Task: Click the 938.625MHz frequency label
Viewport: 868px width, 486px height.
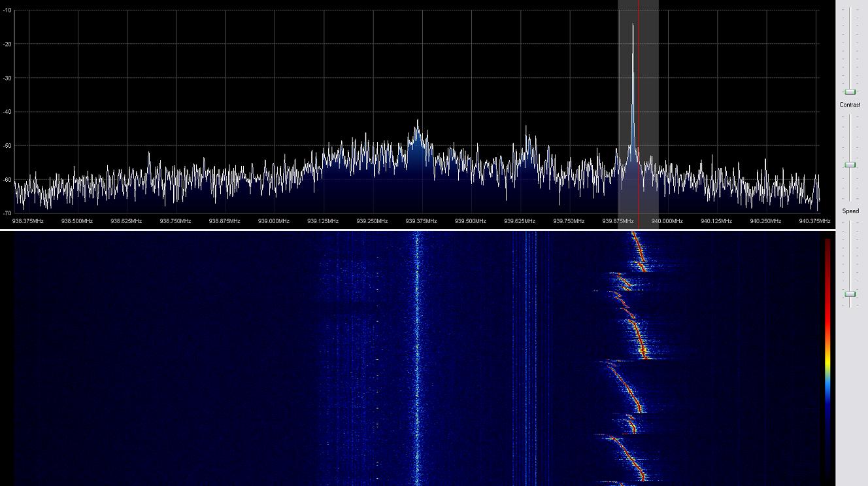Action: point(126,221)
